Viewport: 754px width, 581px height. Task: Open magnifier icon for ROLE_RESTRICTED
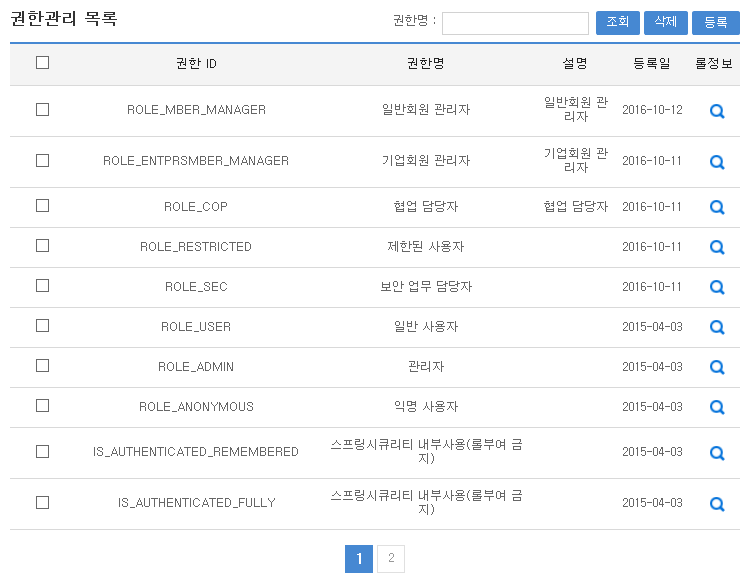click(x=716, y=248)
